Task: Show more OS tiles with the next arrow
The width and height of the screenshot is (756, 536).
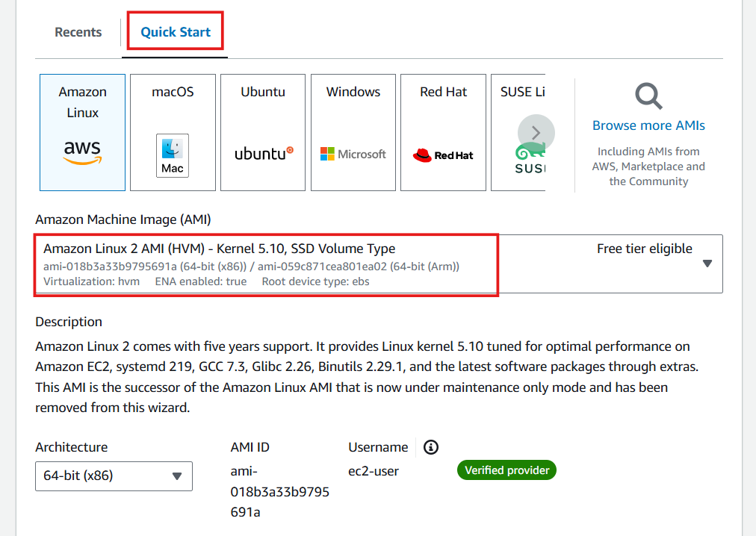Action: click(536, 133)
